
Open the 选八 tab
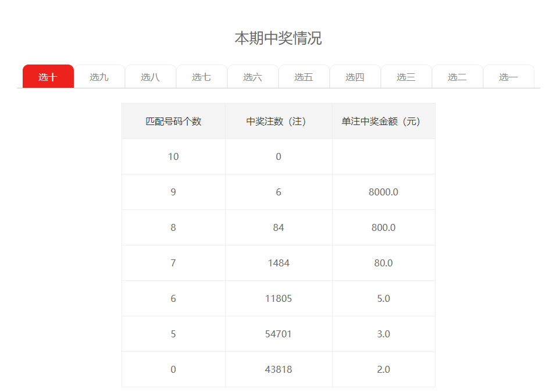tap(151, 77)
